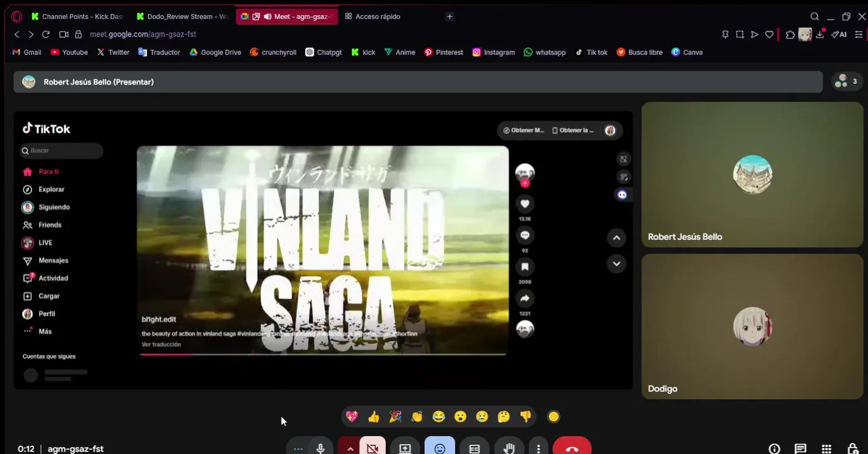Image resolution: width=868 pixels, height=454 pixels.
Task: Open Anime bookmark
Action: coord(400,52)
